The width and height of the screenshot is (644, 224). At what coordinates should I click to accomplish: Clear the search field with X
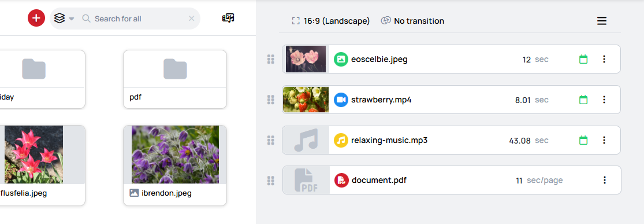tap(191, 19)
